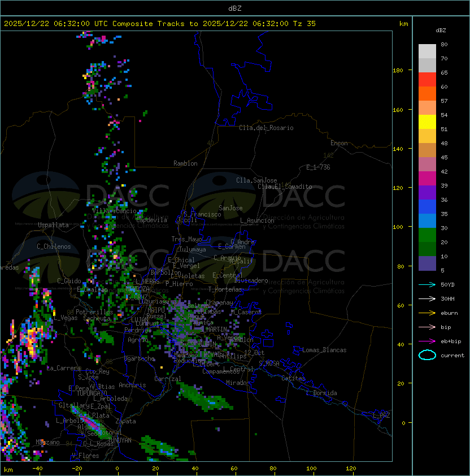Click the C_Chilenos map label
Screen dimensions: 470x476
point(54,246)
